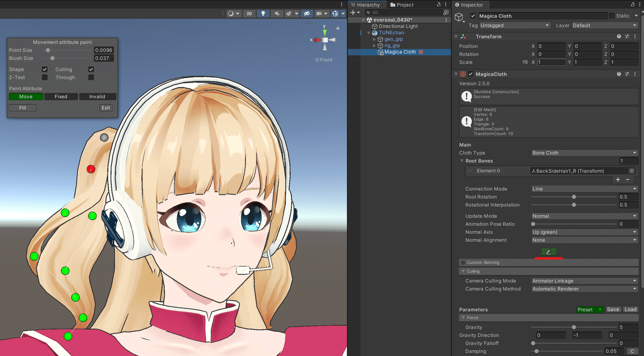Open Transform component presets icon
The height and width of the screenshot is (356, 644).
[627, 36]
